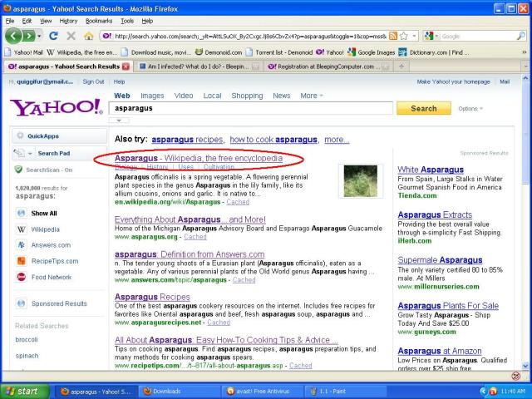The height and width of the screenshot is (399, 532).
Task: Bookmark page with the star icon
Action: 404,36
